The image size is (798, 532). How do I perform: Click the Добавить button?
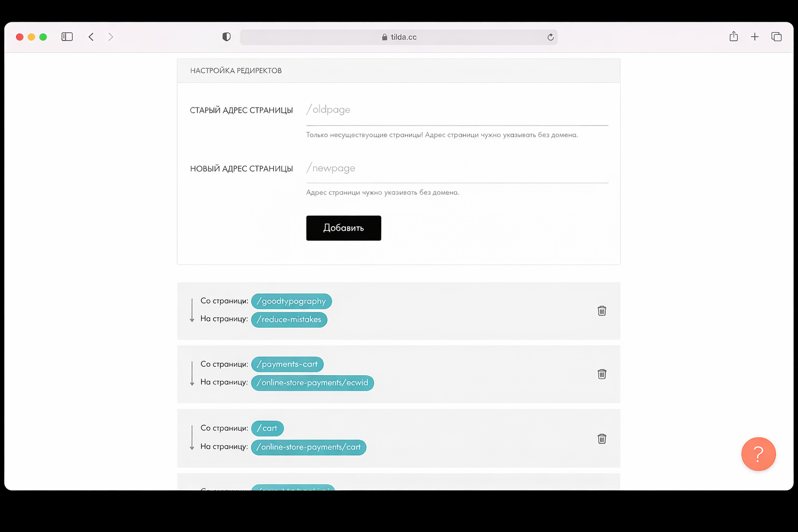point(343,228)
